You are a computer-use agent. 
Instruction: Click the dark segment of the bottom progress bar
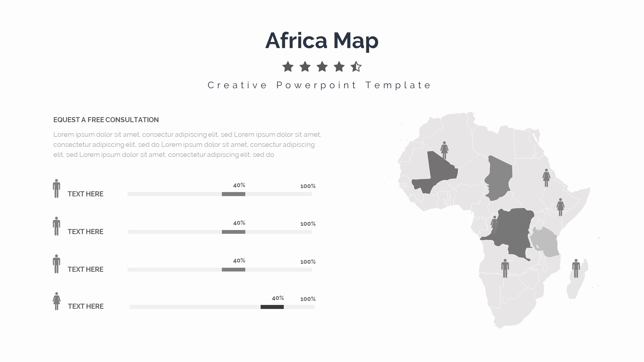(x=272, y=307)
